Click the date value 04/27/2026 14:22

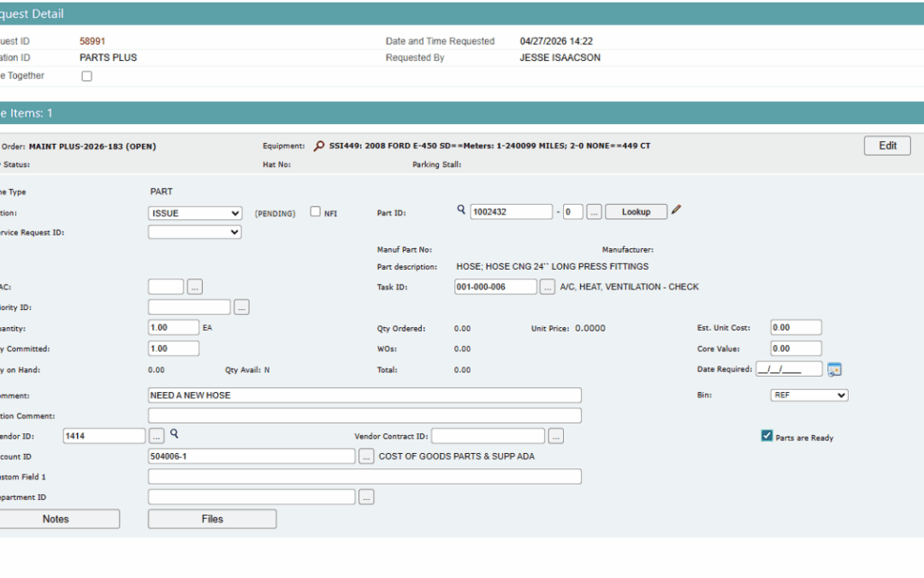point(556,41)
